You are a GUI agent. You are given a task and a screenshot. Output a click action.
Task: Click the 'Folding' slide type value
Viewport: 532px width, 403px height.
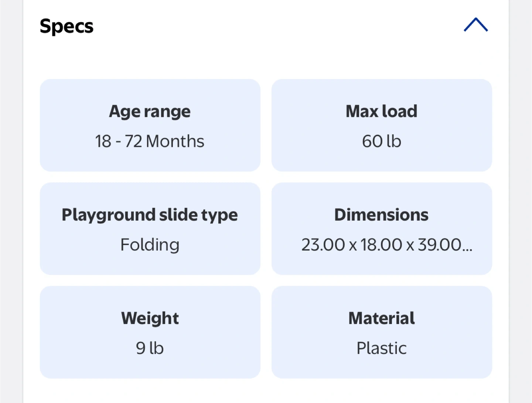pyautogui.click(x=150, y=245)
